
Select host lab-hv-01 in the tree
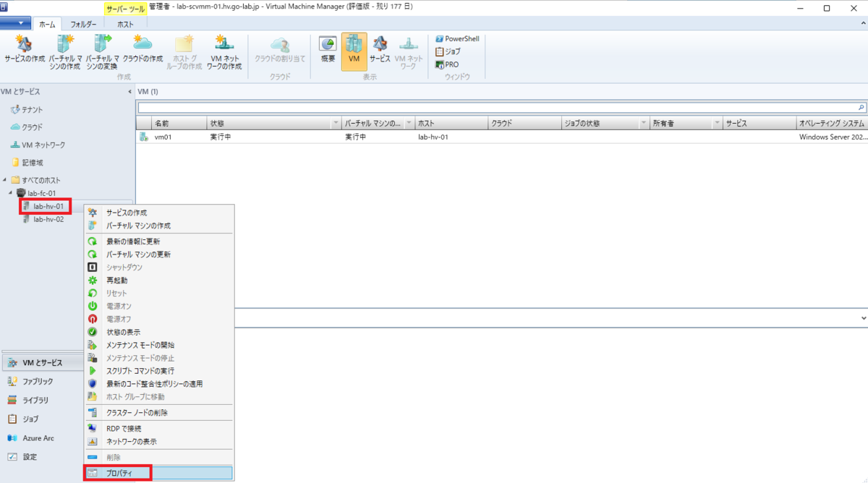pos(43,206)
